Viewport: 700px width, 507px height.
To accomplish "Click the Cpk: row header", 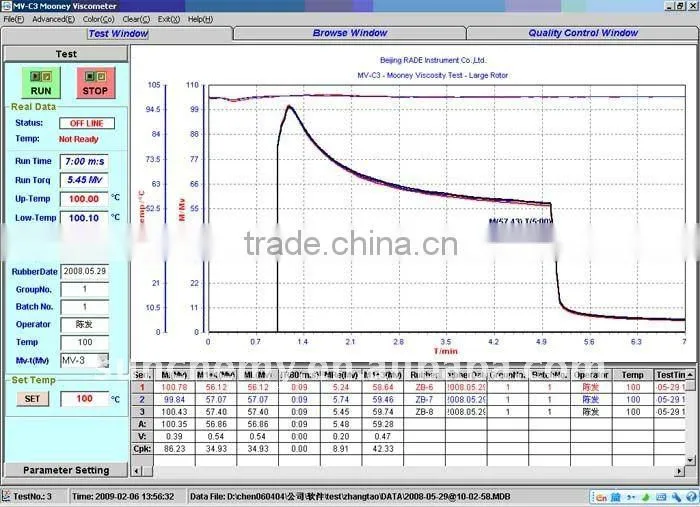I will pyautogui.click(x=142, y=449).
